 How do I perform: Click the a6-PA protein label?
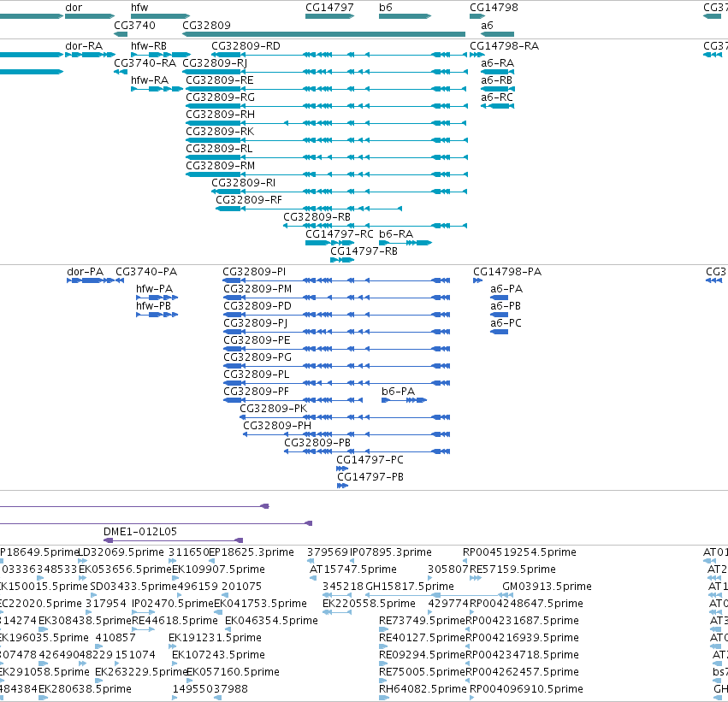(506, 289)
